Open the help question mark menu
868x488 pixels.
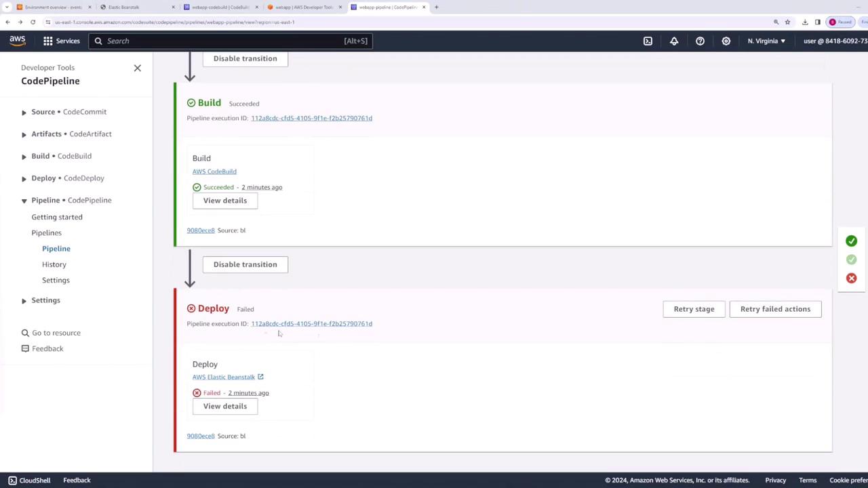click(x=700, y=41)
